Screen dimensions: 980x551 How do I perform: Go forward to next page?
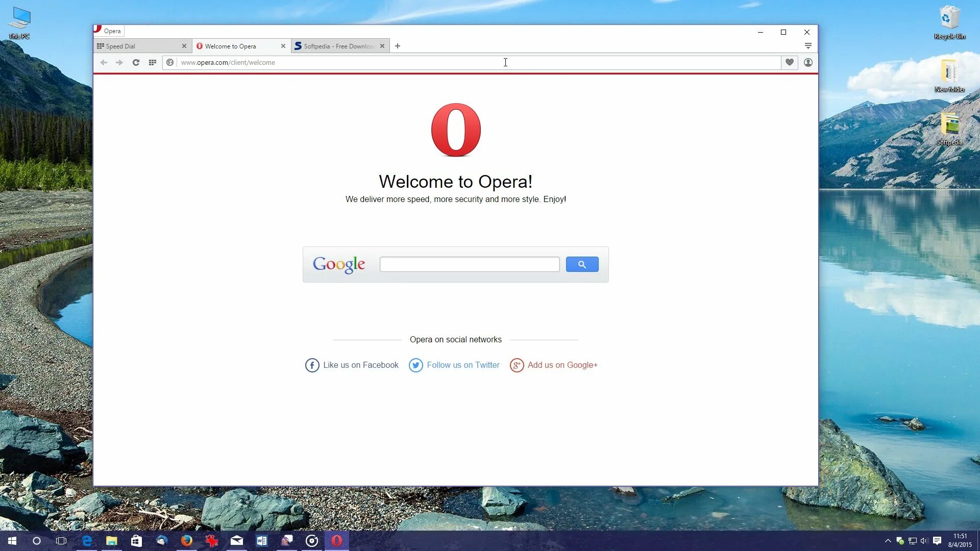(119, 62)
